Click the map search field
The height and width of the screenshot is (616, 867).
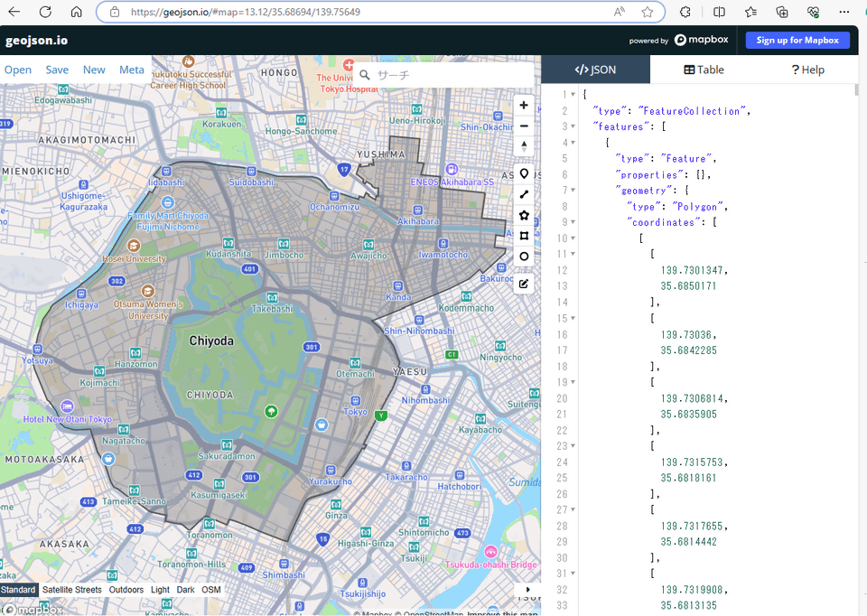click(x=433, y=75)
